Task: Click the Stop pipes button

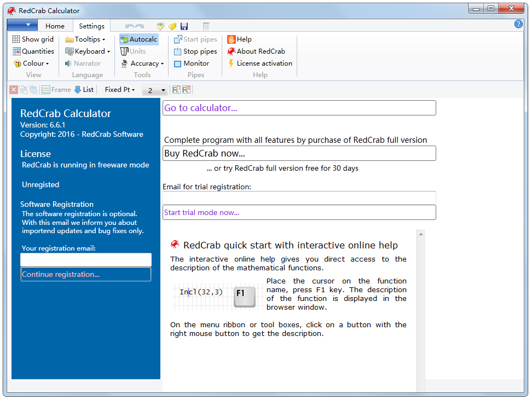Action: click(195, 51)
